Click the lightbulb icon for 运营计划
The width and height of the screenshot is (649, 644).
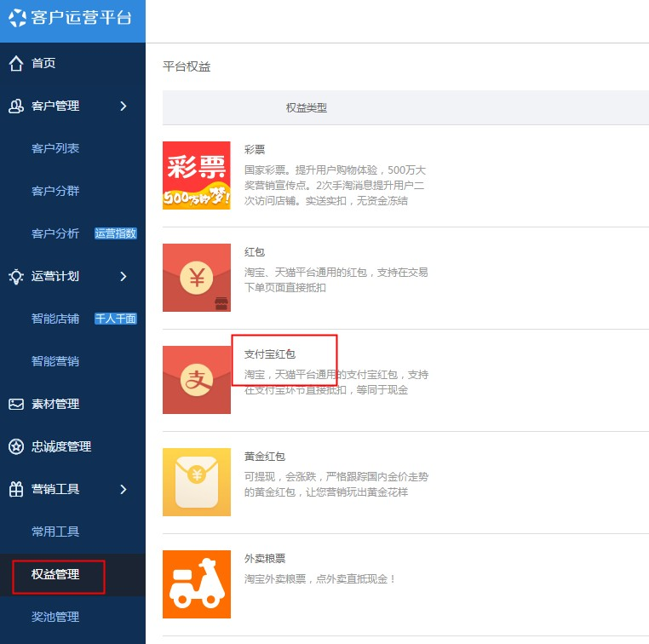click(16, 277)
